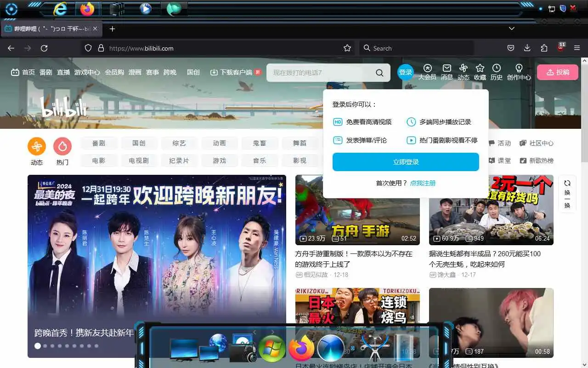Image resolution: width=588 pixels, height=368 pixels.
Task: Click the orange 动态 circle icon
Action: tap(37, 146)
